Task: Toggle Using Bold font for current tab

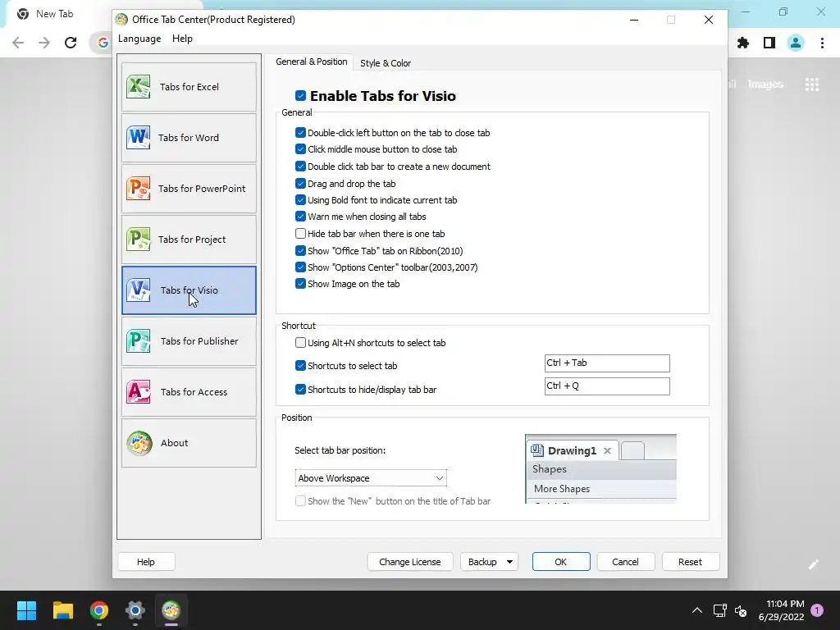Action: click(300, 200)
